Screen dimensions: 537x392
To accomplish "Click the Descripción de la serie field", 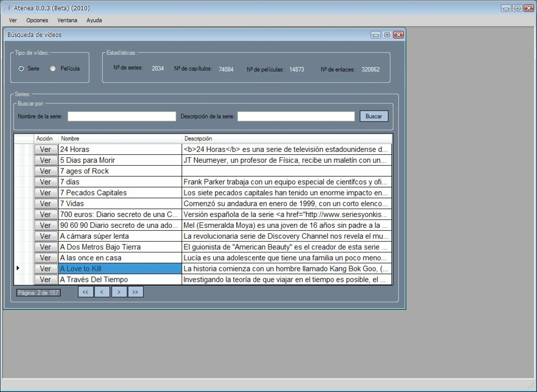I will pos(296,116).
